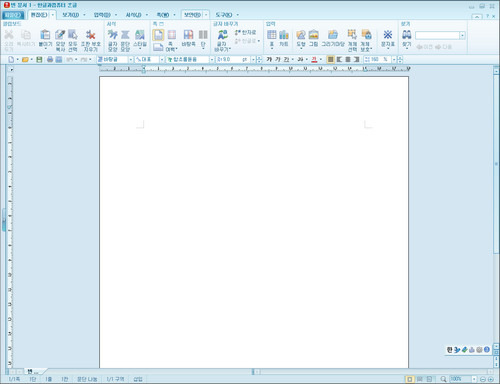500x384 pixels.
Task: Click the Open folder icon in toolbar
Action: click(x=25, y=59)
